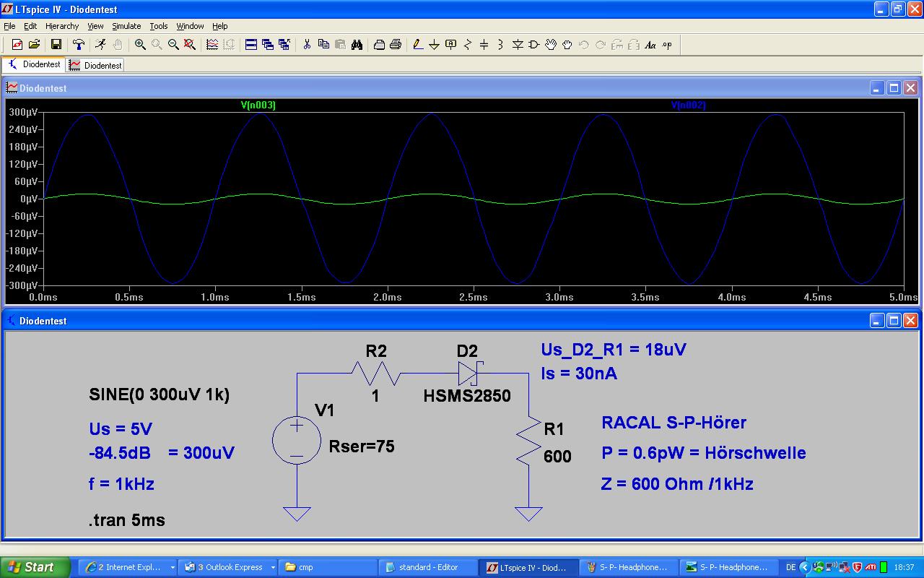Image resolution: width=924 pixels, height=578 pixels.
Task: Place a ground symbol from toolbar
Action: coord(434,45)
